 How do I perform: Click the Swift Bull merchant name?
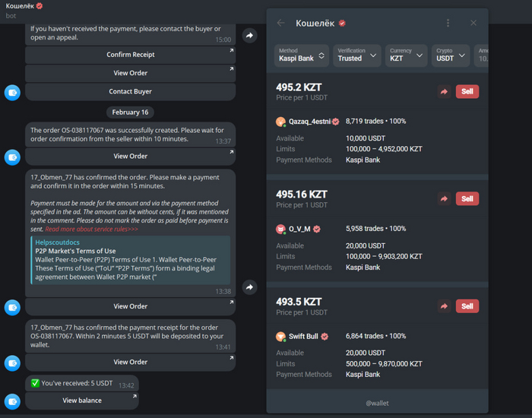point(303,336)
